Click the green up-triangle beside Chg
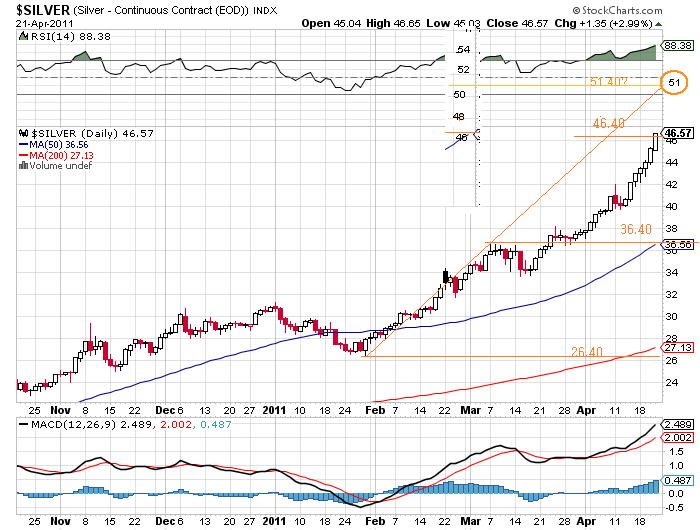Screen dimensions: 700x530 tap(659, 24)
